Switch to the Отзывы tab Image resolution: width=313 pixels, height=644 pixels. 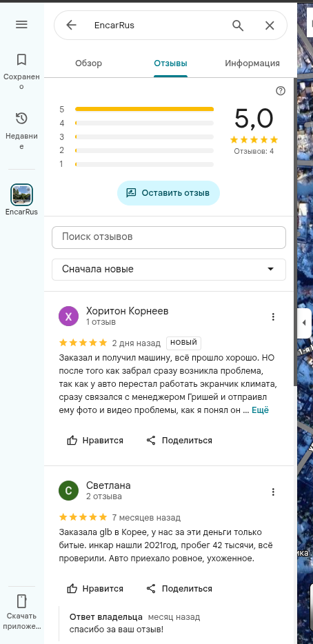pos(170,63)
